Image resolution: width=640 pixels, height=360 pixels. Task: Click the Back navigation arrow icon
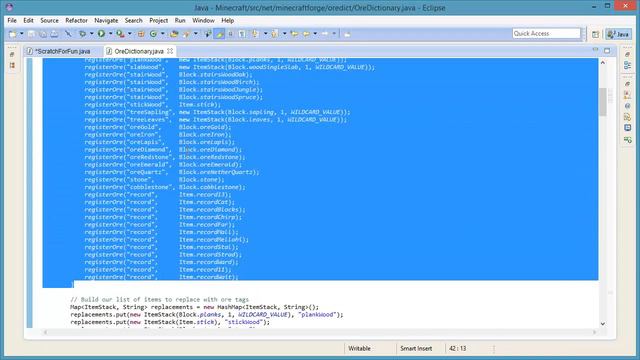pyautogui.click(x=306, y=34)
